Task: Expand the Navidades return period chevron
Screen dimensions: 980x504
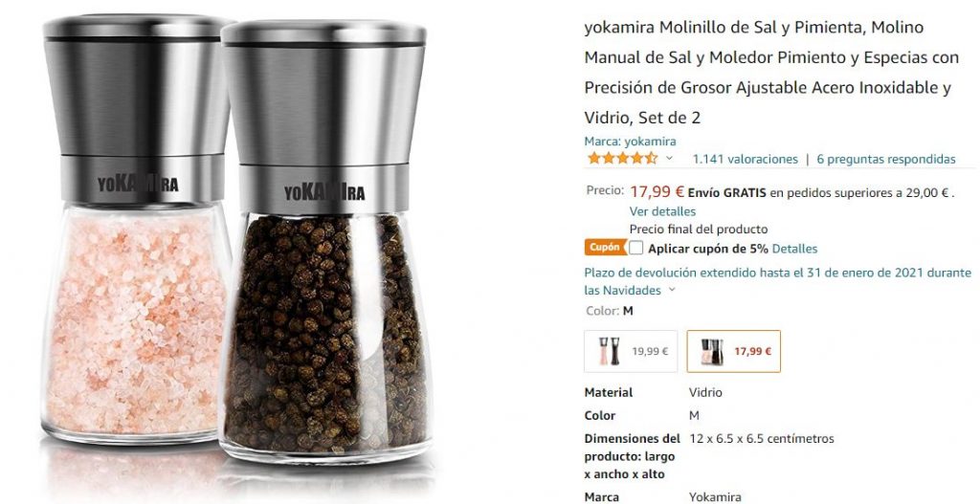Action: point(673,290)
